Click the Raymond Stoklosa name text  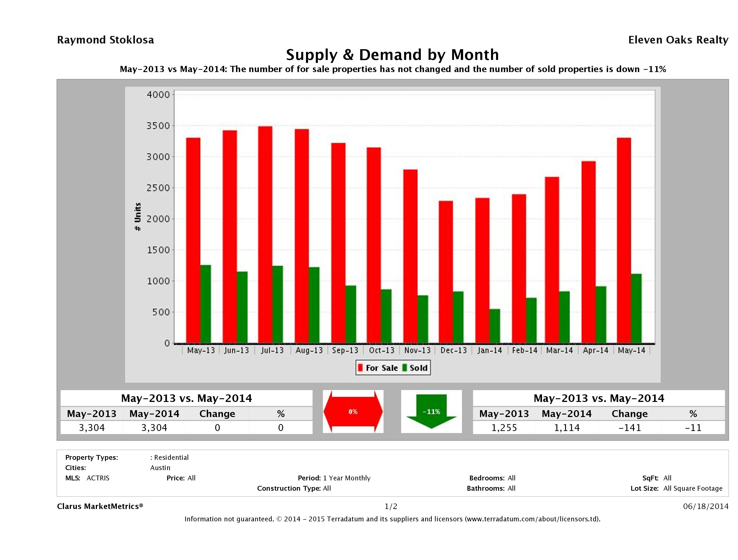pos(105,40)
